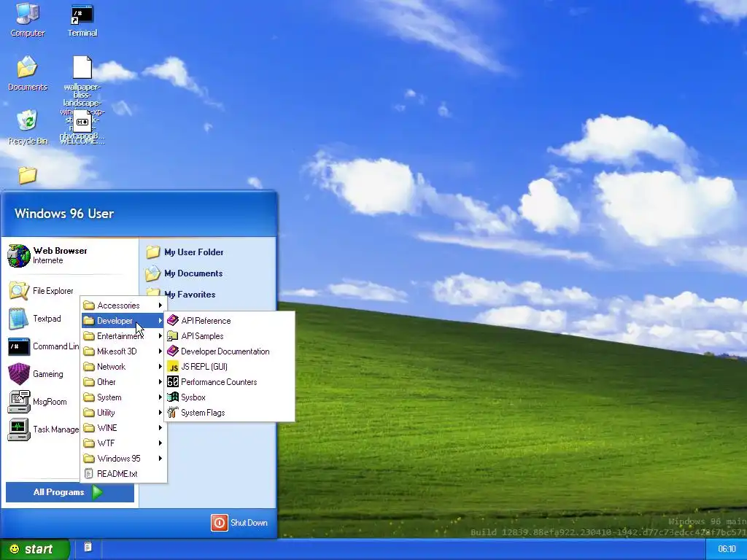Image resolution: width=747 pixels, height=560 pixels.
Task: Expand the Network submenu arrow
Action: 160,367
